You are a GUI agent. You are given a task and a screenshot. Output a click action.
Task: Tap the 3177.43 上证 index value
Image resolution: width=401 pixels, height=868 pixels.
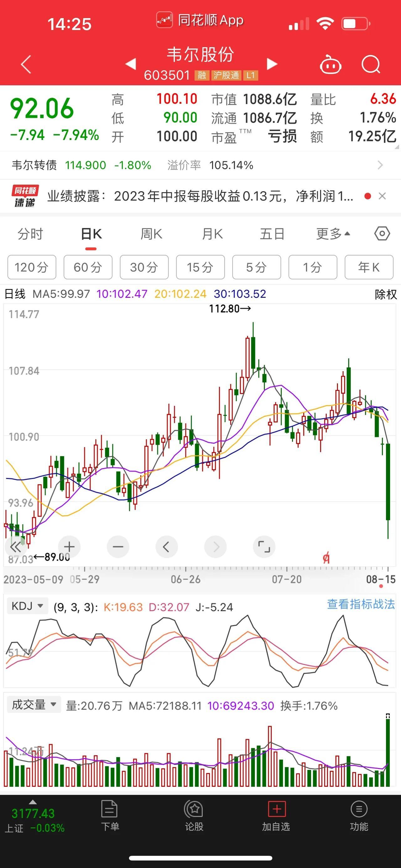33,813
